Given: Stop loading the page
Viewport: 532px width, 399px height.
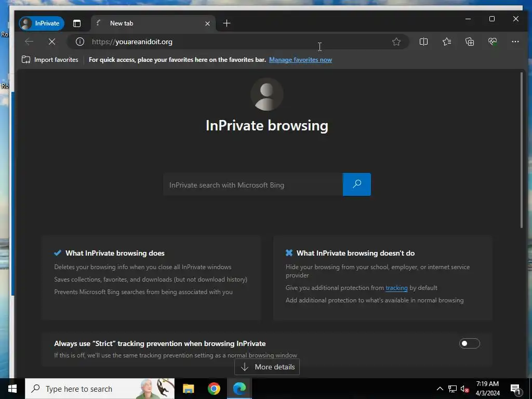Looking at the screenshot, I should pyautogui.click(x=52, y=42).
